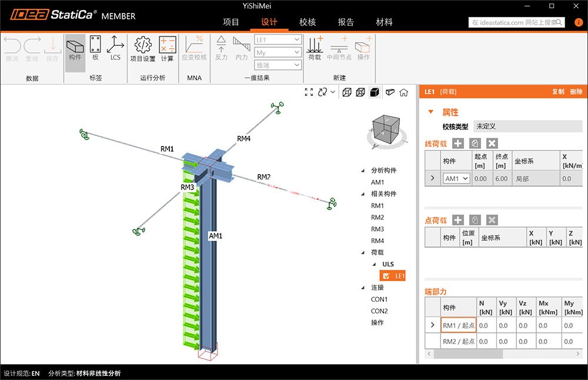Select CON1 connection in tree

[379, 299]
